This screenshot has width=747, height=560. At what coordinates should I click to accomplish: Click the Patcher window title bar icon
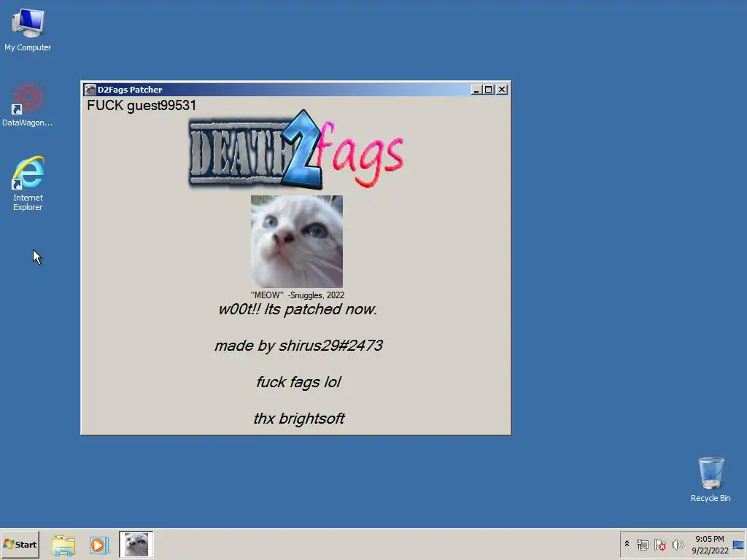click(90, 90)
